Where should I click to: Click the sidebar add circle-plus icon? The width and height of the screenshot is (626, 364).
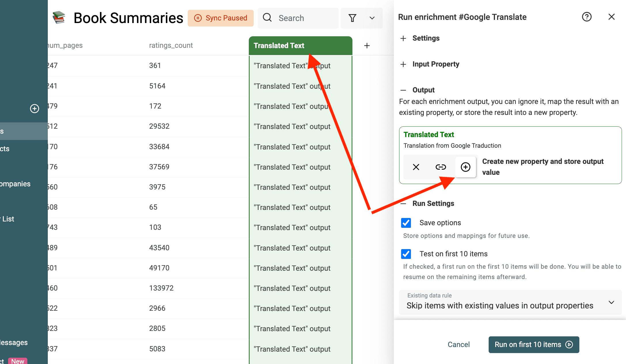coord(35,109)
